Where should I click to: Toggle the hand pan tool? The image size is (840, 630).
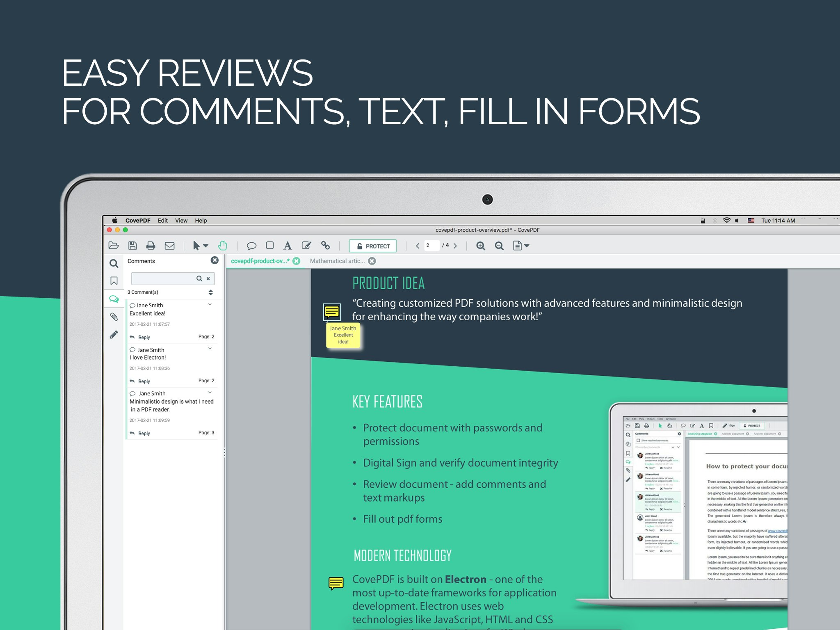(x=223, y=245)
